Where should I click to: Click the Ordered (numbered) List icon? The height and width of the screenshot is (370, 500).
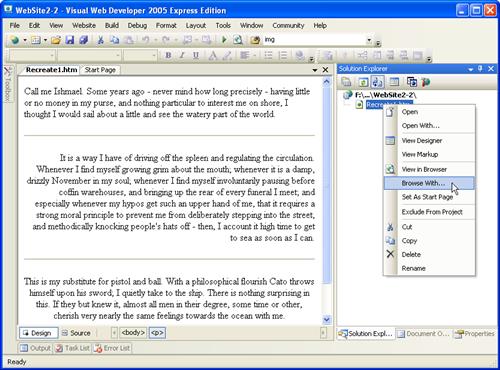283,55
